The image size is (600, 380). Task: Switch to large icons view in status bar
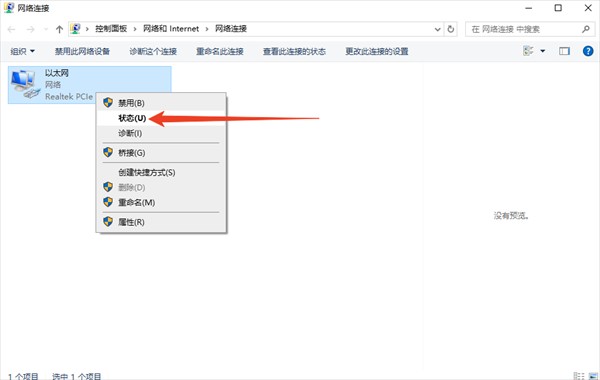point(593,376)
